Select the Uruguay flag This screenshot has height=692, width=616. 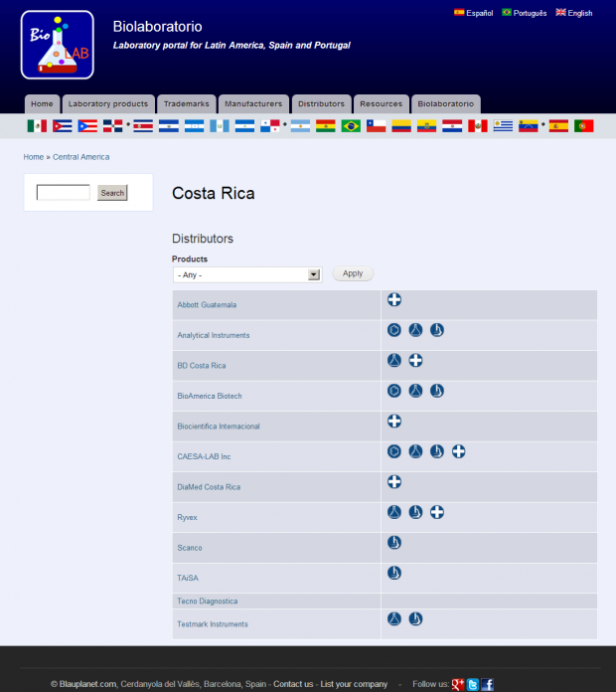[x=503, y=126]
